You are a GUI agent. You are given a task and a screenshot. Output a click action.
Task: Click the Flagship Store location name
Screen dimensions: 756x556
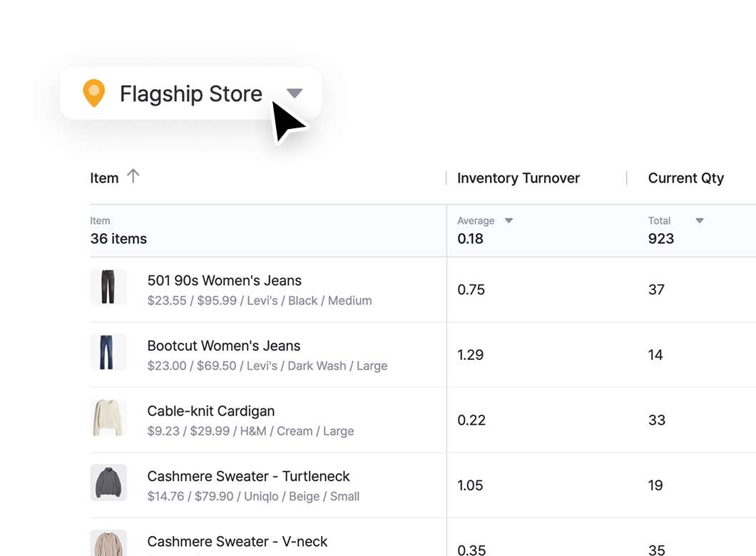(x=191, y=93)
